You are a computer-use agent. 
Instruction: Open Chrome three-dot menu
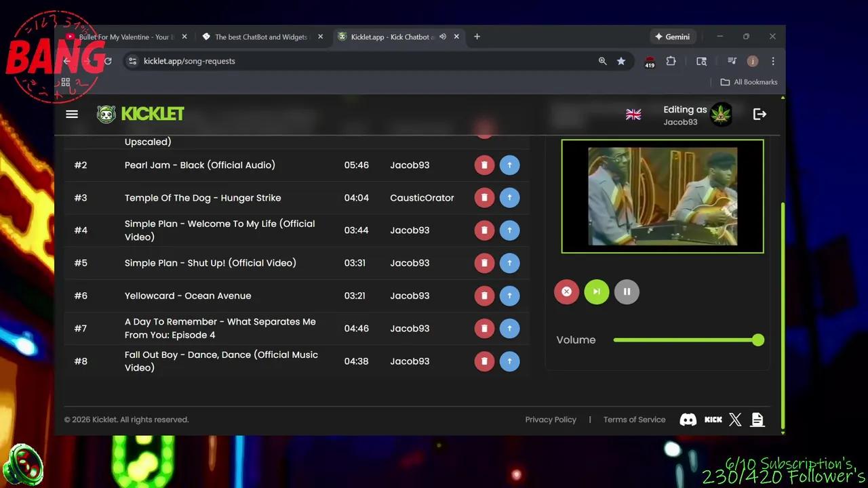(x=773, y=61)
